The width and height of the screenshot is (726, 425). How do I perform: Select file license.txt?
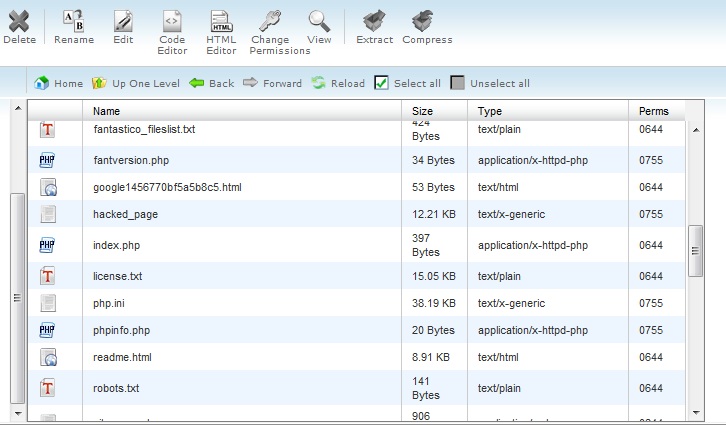point(118,276)
